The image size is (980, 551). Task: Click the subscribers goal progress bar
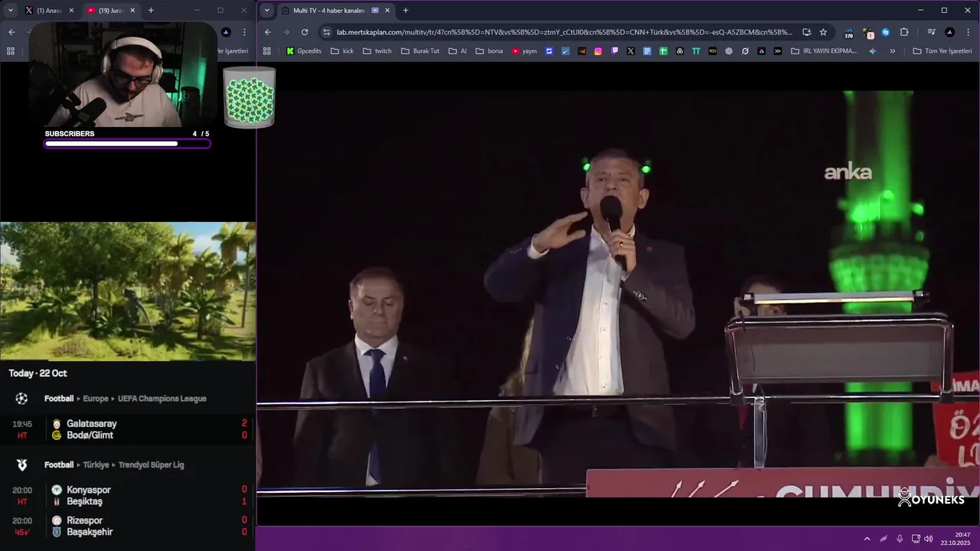(x=127, y=143)
